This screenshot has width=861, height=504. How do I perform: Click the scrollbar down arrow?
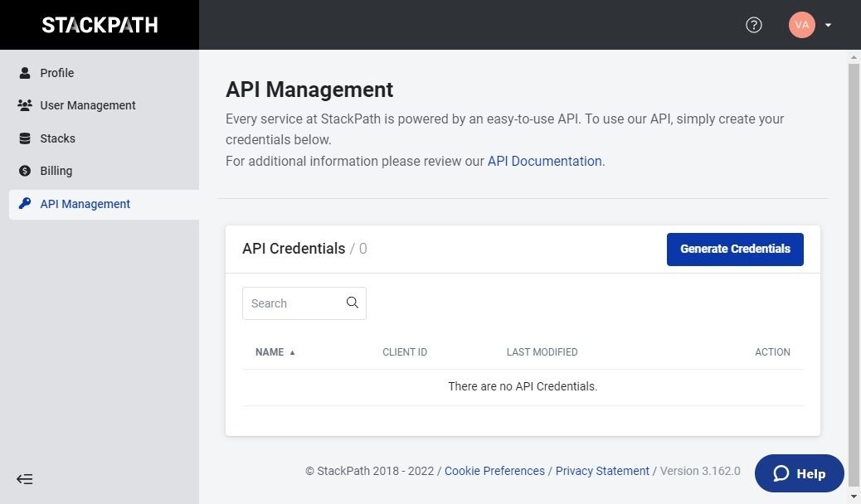[x=854, y=497]
